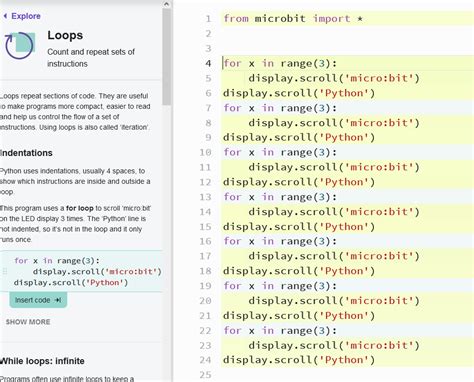The width and height of the screenshot is (474, 382).
Task: Click the 'Python' string on line 24
Action: tap(344, 360)
